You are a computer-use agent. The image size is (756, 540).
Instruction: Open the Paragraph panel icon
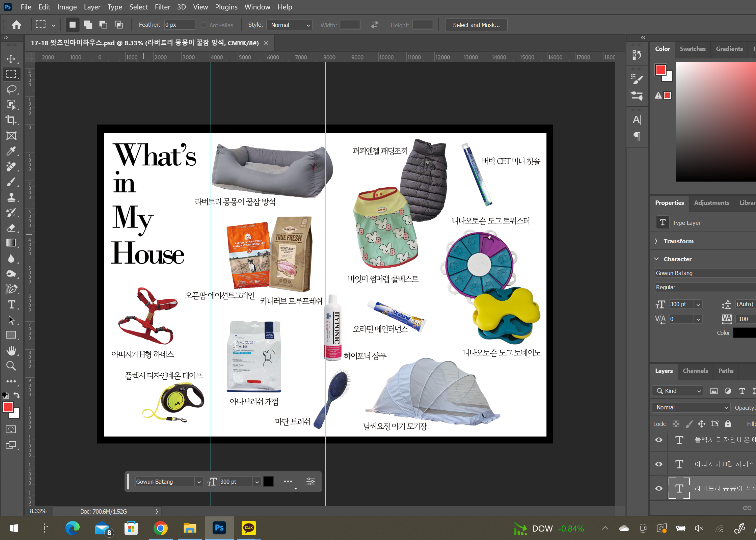(x=637, y=136)
